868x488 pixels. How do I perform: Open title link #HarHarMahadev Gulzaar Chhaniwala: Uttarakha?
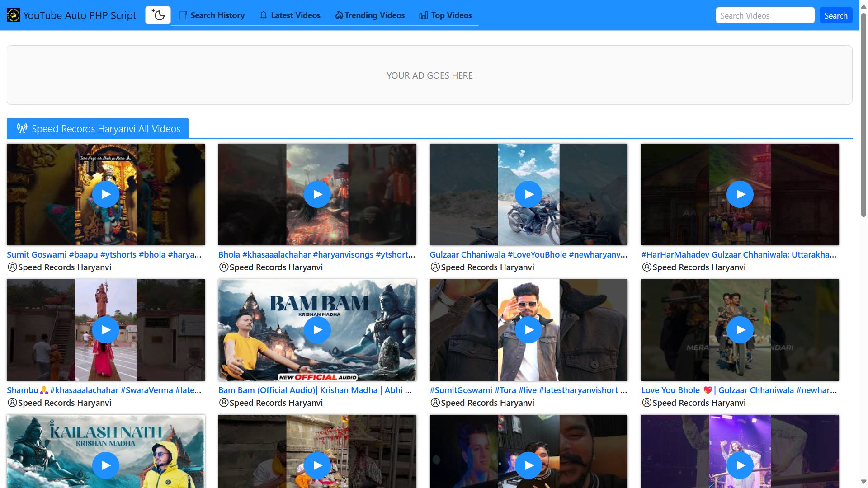[x=739, y=254]
